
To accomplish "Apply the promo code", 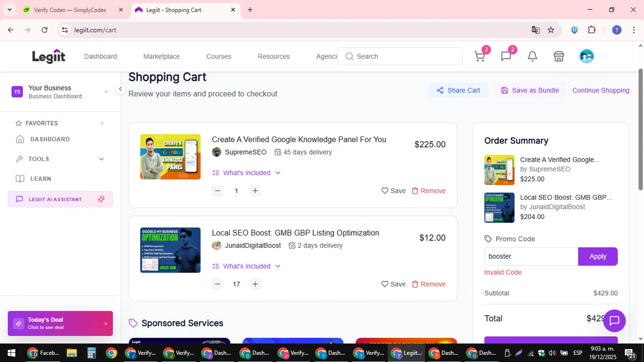I will click(x=598, y=256).
